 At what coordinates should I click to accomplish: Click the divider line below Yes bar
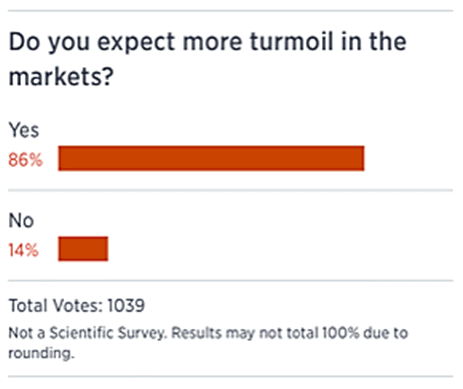[x=231, y=190]
